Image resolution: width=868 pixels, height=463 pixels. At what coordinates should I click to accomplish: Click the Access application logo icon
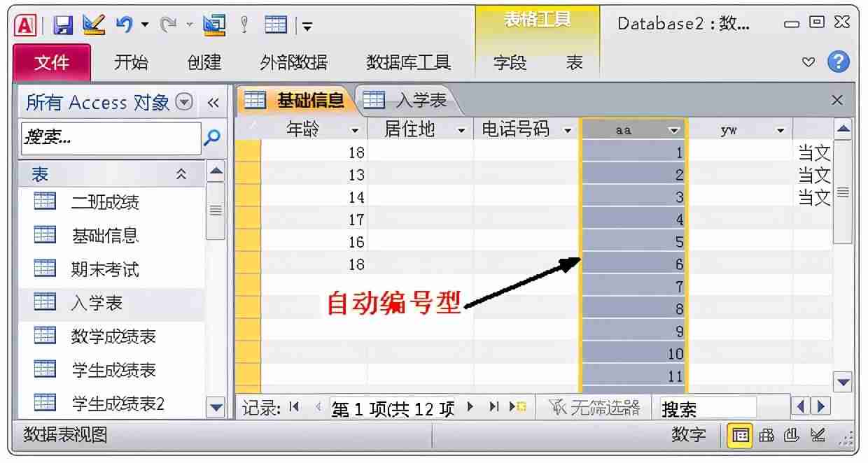click(25, 24)
